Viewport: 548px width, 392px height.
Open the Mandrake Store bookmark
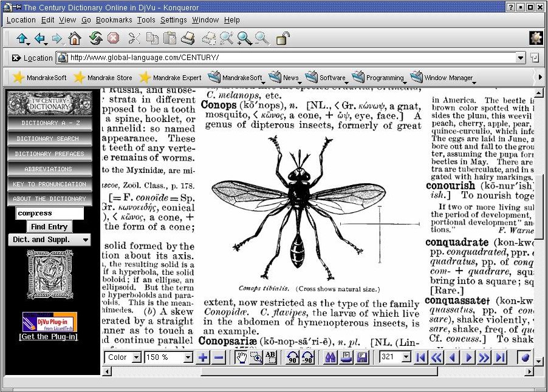(x=103, y=78)
